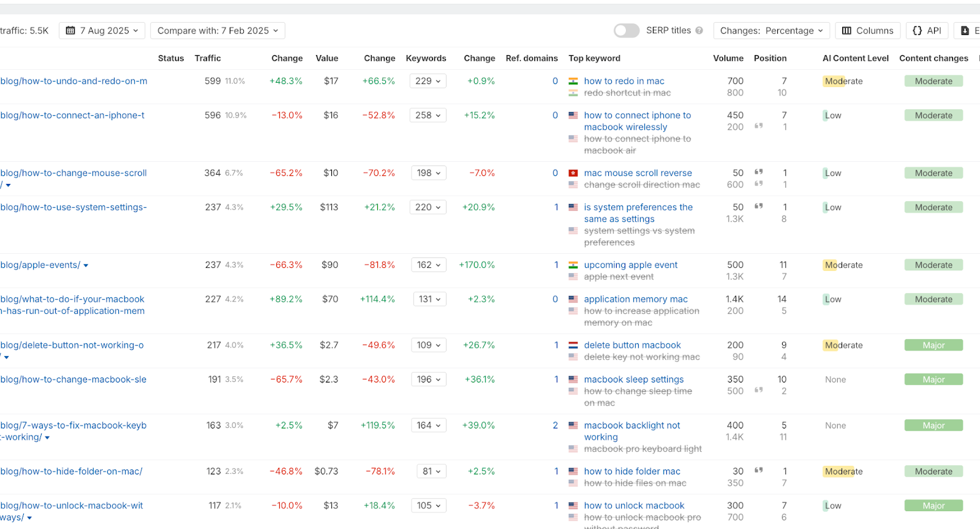Expand the 162 keywords dropdown
This screenshot has height=529, width=980.
click(x=429, y=265)
